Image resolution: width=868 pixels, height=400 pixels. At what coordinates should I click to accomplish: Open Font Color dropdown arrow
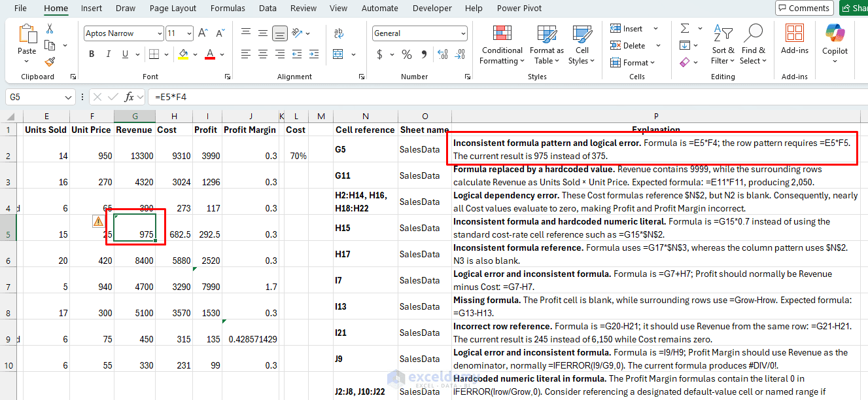[222, 54]
